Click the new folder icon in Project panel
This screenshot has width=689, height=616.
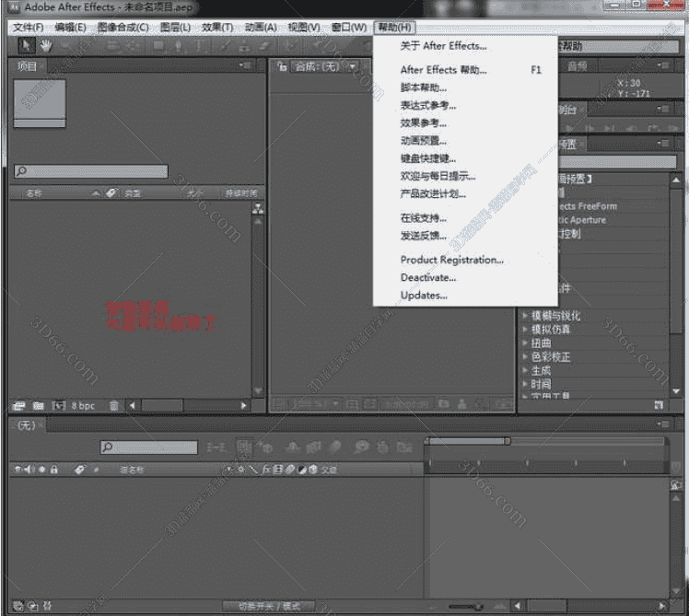click(38, 405)
